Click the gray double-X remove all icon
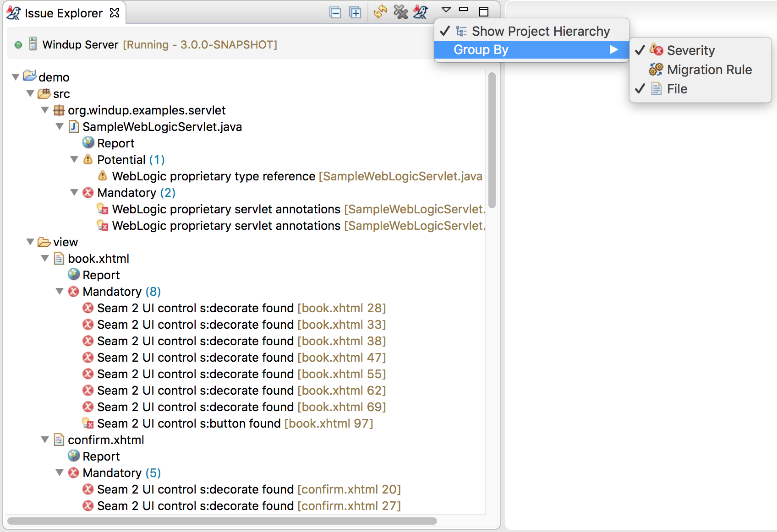The height and width of the screenshot is (532, 777). (x=400, y=12)
